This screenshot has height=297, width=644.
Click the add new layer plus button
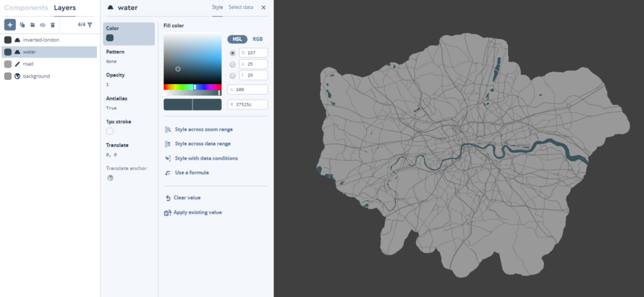[10, 25]
